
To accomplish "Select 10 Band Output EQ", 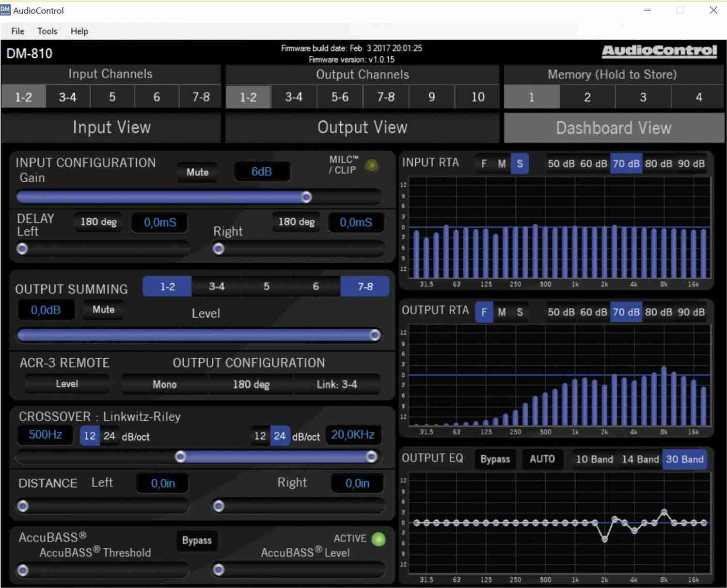I will pyautogui.click(x=594, y=459).
